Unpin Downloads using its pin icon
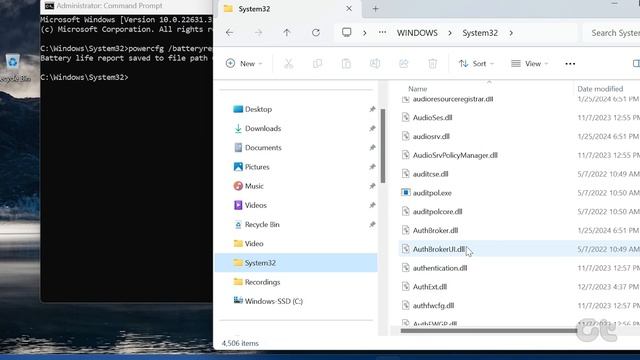640x360 pixels. 372,129
